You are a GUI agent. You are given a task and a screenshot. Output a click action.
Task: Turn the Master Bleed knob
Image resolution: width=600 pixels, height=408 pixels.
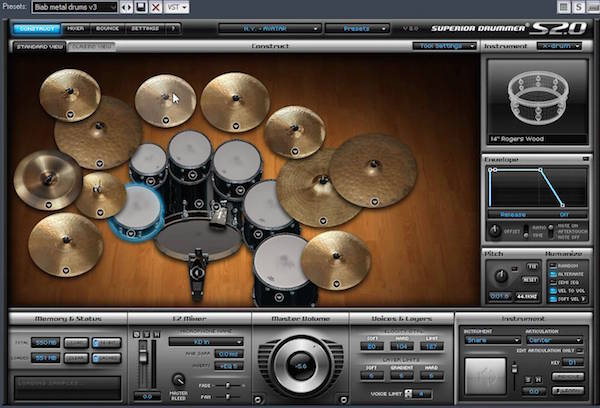pyautogui.click(x=178, y=380)
